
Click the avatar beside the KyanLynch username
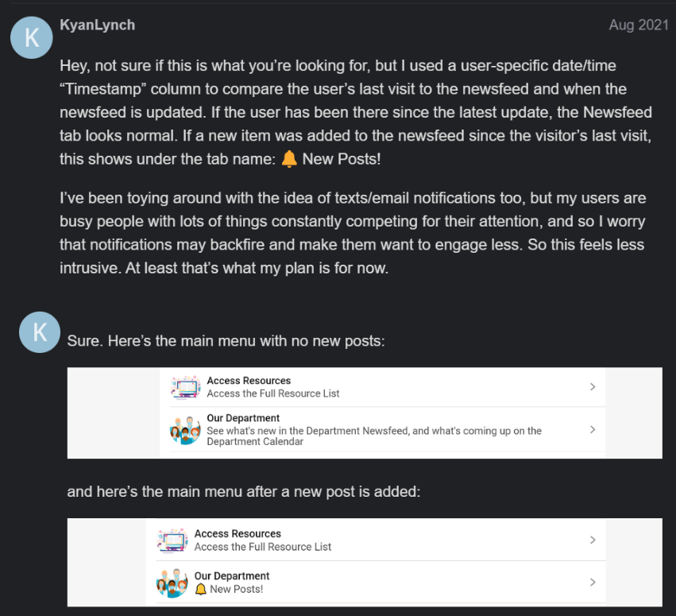click(33, 37)
